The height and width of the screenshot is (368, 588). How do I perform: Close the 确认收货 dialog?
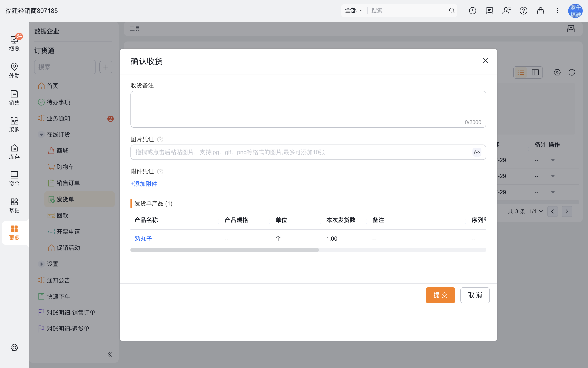pos(485,61)
